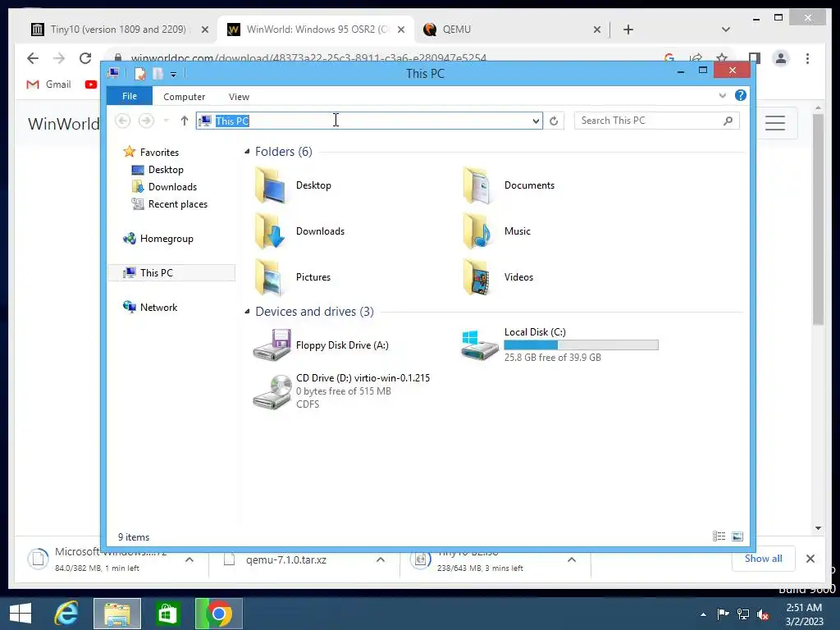Go up one level with Up arrow
This screenshot has width=840, height=630.
point(185,121)
